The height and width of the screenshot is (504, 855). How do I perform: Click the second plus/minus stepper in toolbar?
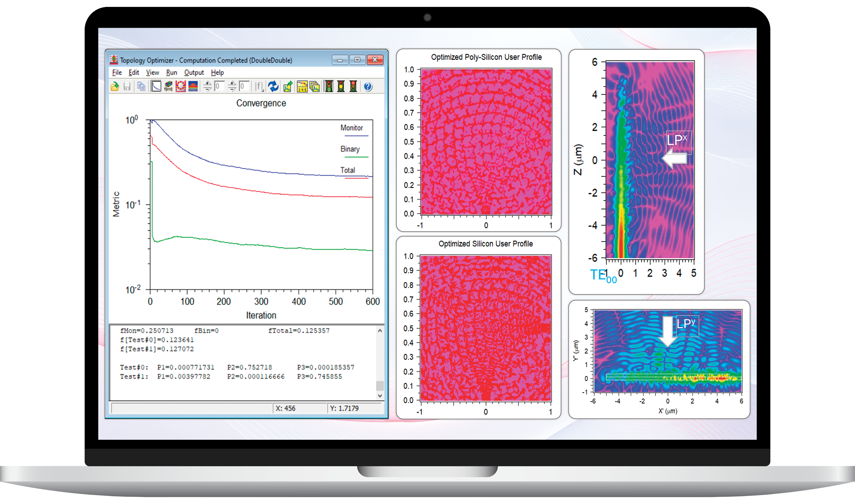click(x=232, y=87)
